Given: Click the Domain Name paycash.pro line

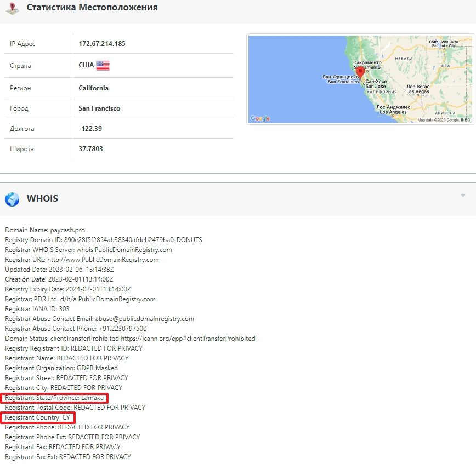Looking at the screenshot, I should [x=45, y=230].
